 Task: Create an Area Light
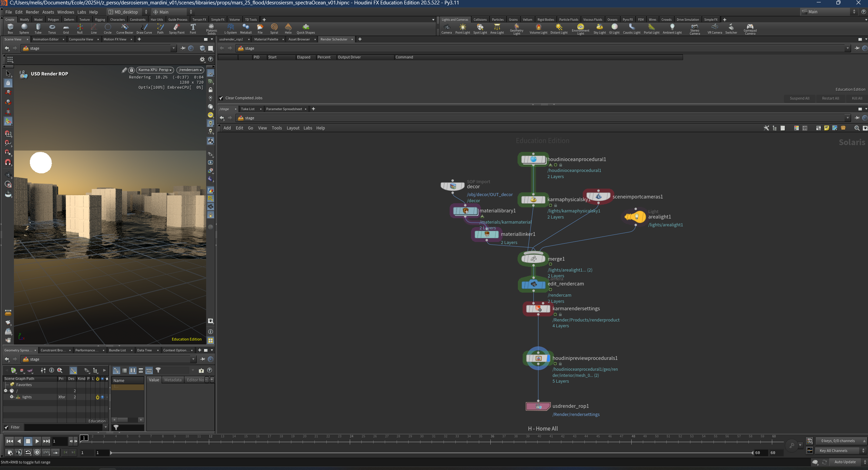[x=497, y=29]
